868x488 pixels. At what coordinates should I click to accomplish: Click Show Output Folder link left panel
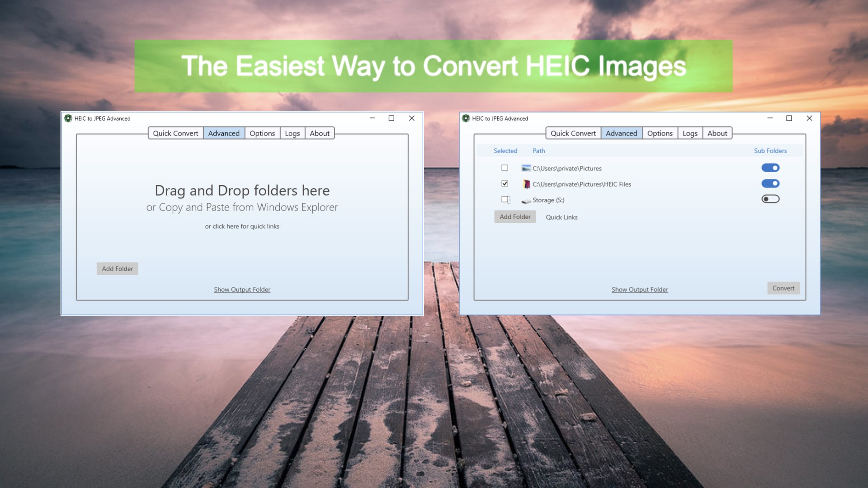241,289
